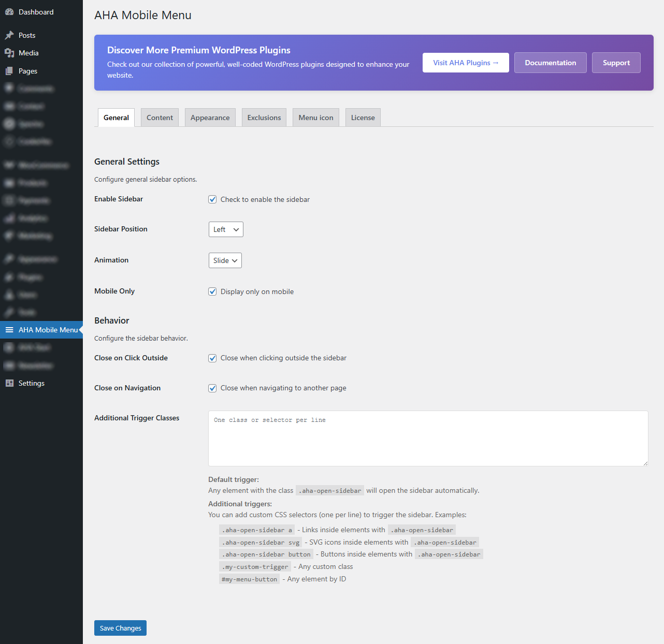Open the Menu icon tab

click(x=316, y=118)
